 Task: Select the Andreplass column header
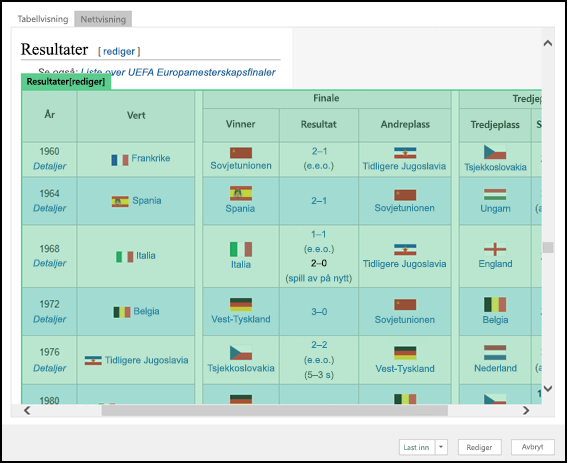coord(405,124)
